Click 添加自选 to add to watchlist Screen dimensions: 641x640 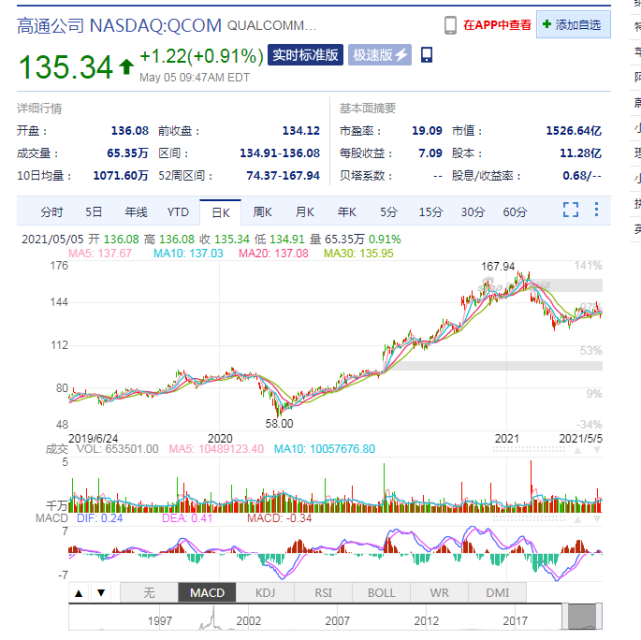[573, 25]
